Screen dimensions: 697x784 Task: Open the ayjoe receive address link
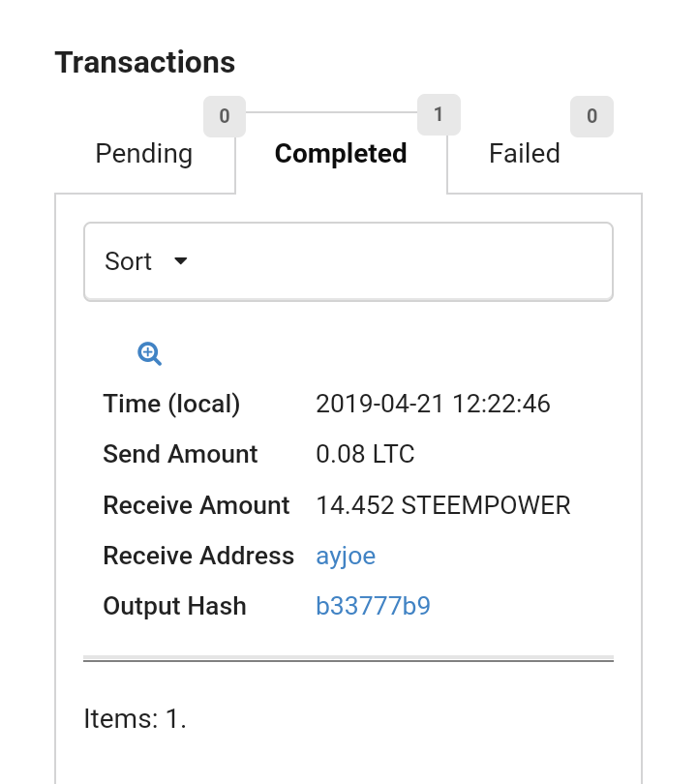(x=346, y=556)
